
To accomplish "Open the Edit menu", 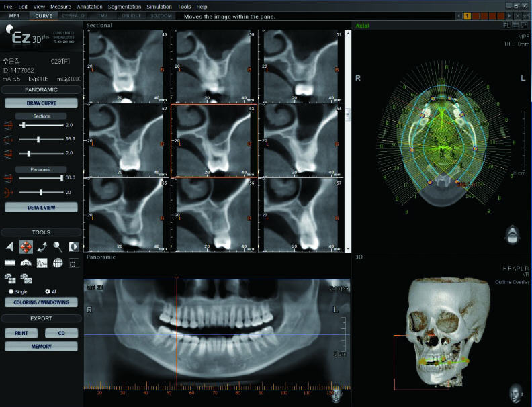I will click(23, 7).
